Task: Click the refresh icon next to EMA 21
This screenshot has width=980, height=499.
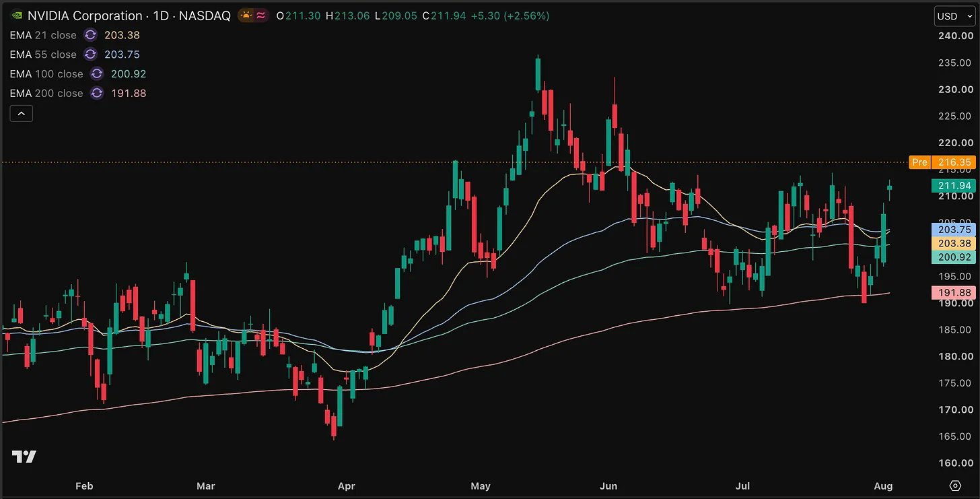Action: click(90, 35)
